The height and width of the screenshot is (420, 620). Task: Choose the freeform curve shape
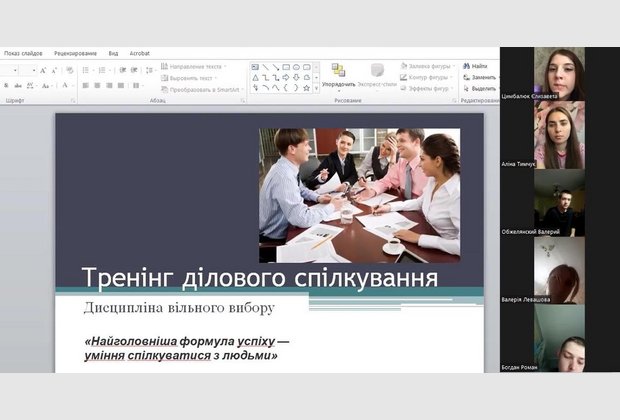(x=276, y=88)
